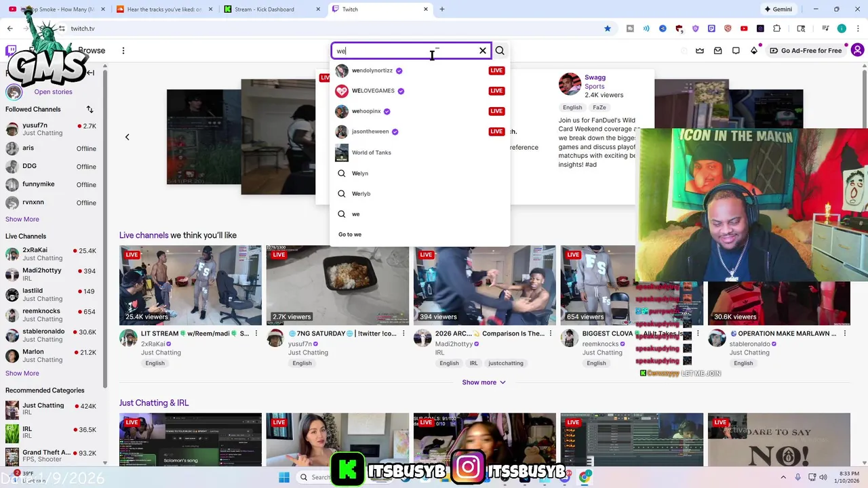
Task: Click the Get Bits diamond icon
Action: 754,51
